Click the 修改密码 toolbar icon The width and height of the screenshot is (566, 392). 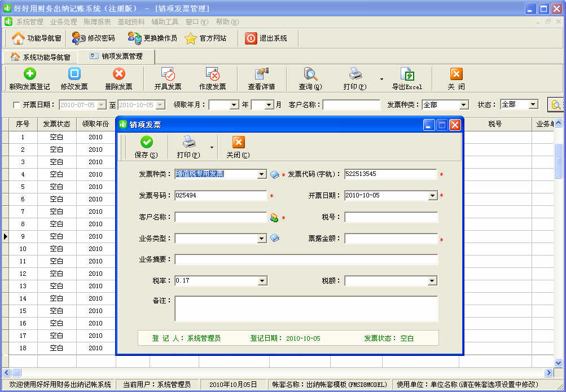[x=79, y=38]
